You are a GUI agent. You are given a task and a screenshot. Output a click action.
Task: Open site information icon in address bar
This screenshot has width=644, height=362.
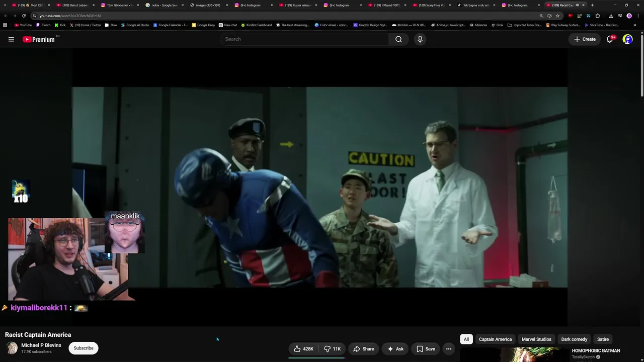tap(34, 16)
